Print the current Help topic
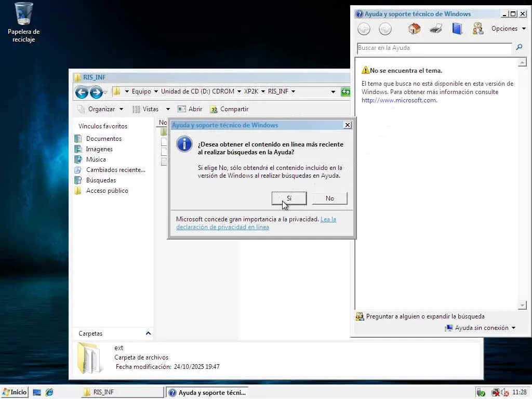This screenshot has height=399, width=532. pos(436,29)
